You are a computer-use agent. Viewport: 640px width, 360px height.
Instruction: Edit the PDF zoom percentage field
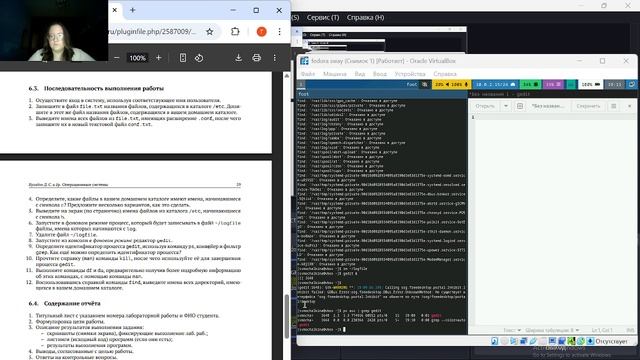point(138,58)
